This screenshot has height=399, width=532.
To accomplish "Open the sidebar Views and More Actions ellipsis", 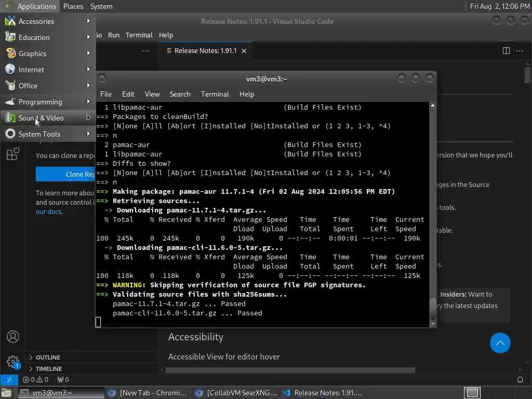I will pos(145,51).
